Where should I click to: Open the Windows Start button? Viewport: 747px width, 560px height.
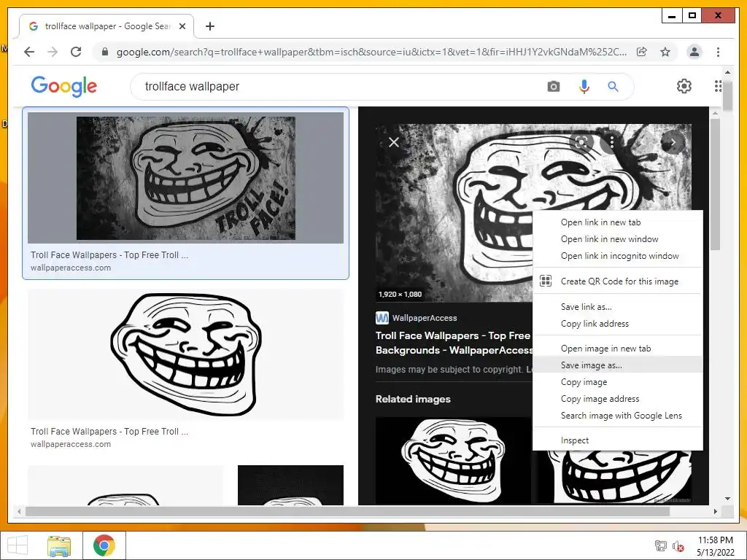pos(18,545)
